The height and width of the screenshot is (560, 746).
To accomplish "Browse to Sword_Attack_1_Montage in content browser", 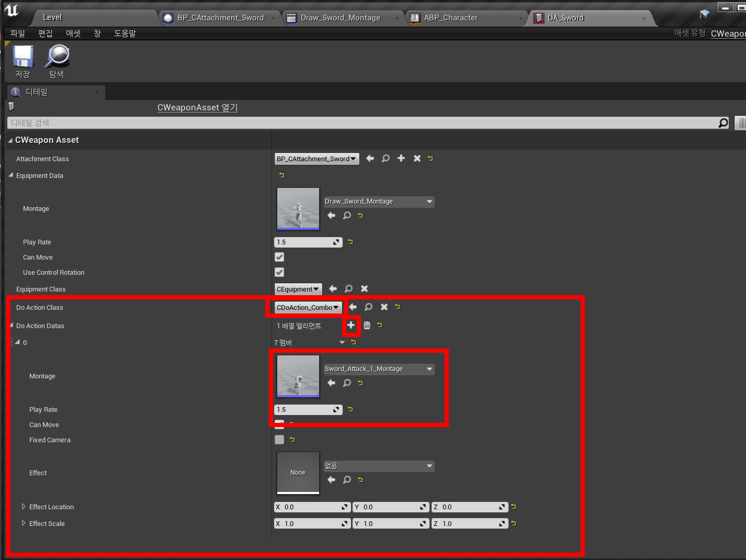I will point(347,383).
